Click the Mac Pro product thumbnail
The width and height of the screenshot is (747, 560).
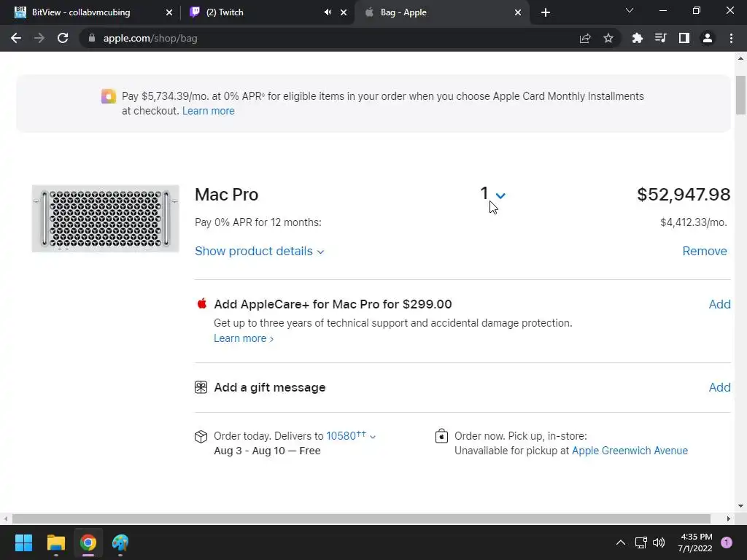point(106,218)
